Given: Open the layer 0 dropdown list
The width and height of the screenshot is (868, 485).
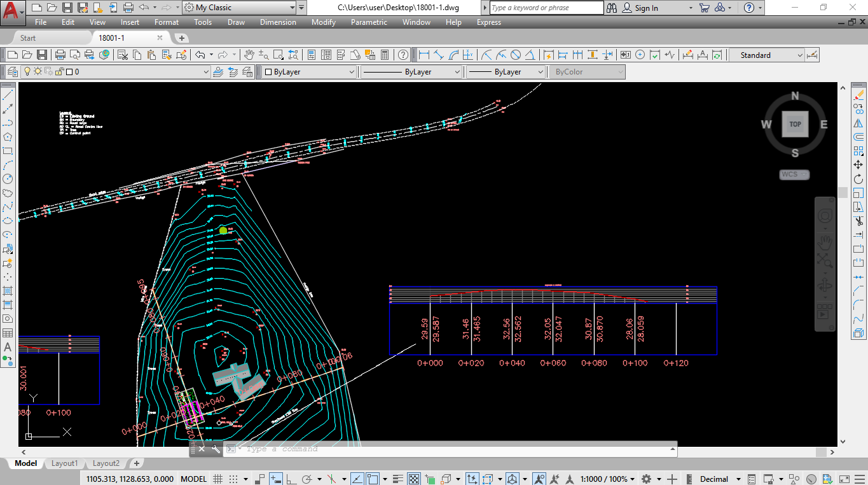Looking at the screenshot, I should (115, 72).
